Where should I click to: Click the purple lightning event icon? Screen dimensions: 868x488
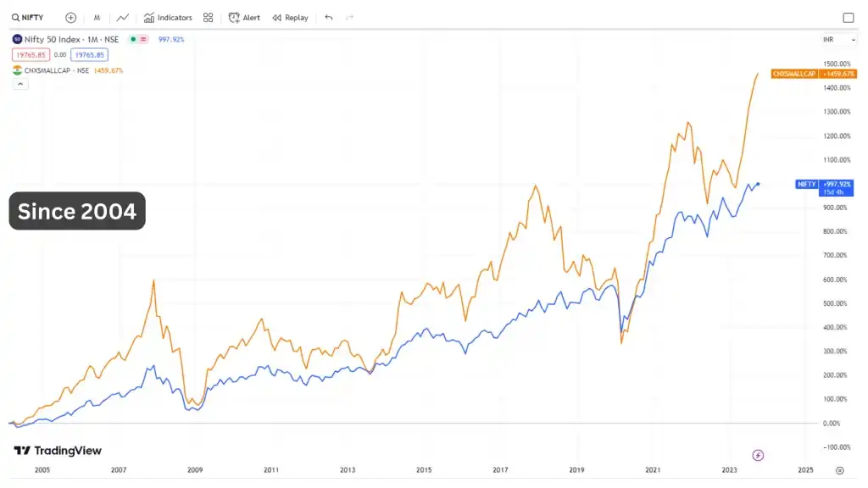(759, 455)
